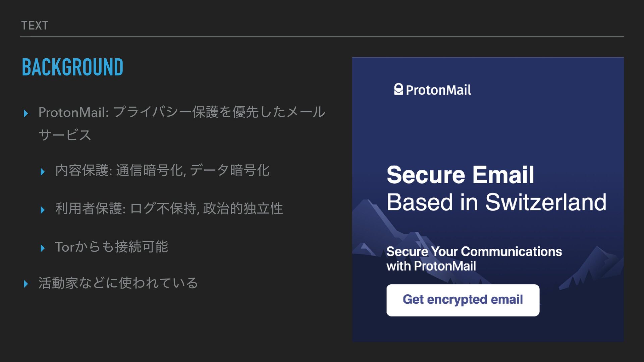The image size is (644, 362).
Task: Click the Secure Email headline
Action: (x=460, y=175)
